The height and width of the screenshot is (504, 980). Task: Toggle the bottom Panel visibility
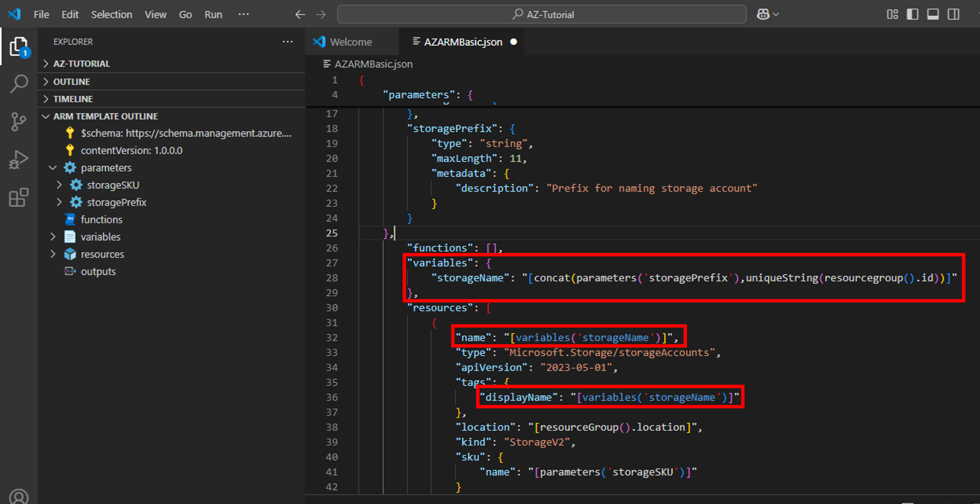(932, 14)
